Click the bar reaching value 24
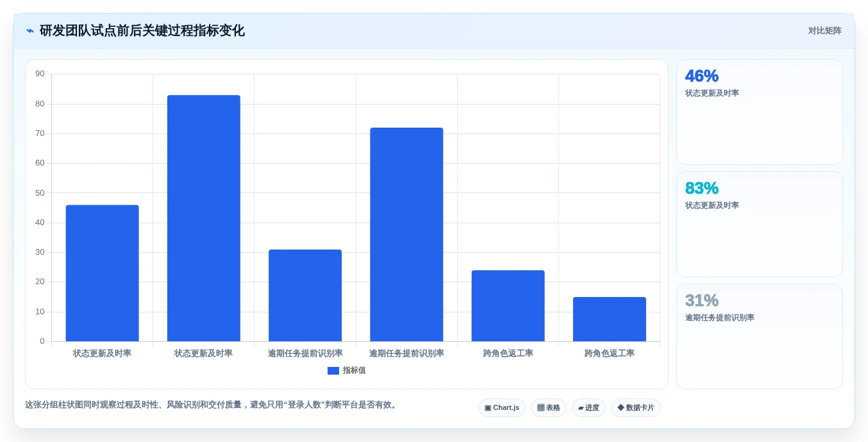 click(x=508, y=306)
